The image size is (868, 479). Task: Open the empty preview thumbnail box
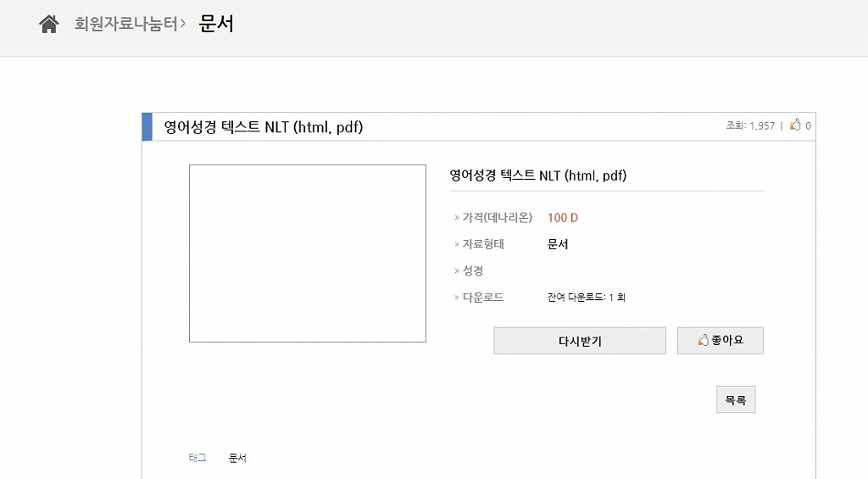[x=307, y=253]
